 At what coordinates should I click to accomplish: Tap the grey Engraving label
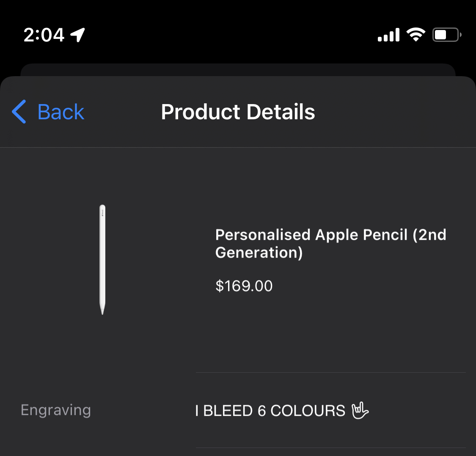click(x=56, y=410)
